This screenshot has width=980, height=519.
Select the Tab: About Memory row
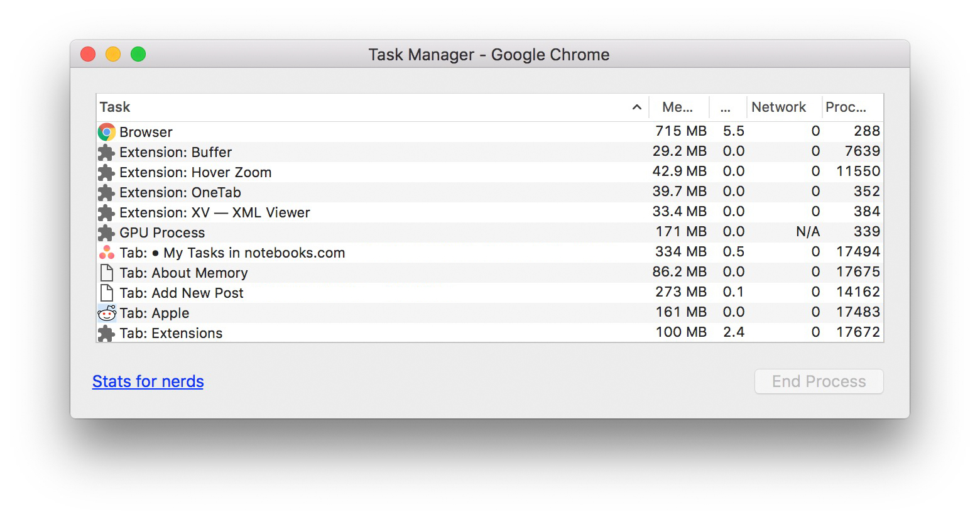pos(490,273)
